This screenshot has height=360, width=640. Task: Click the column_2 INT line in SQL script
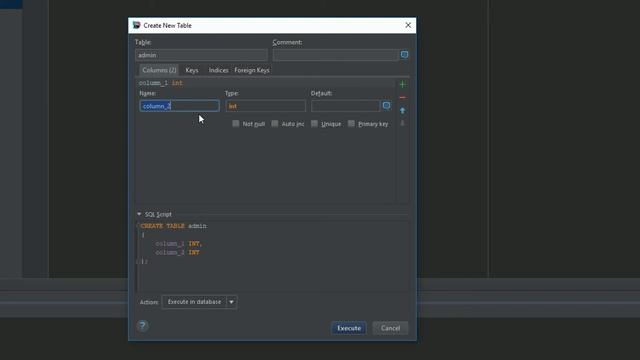pos(177,253)
